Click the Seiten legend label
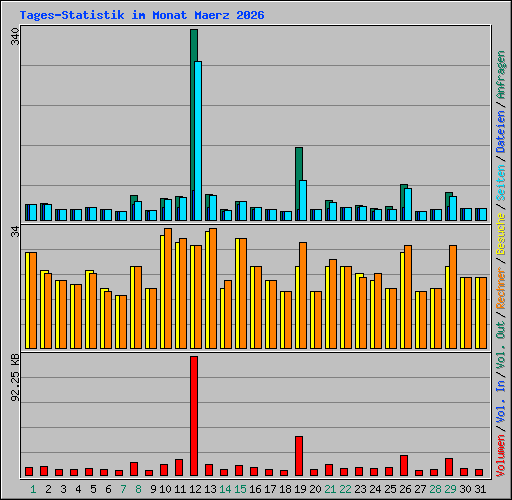 click(501, 183)
